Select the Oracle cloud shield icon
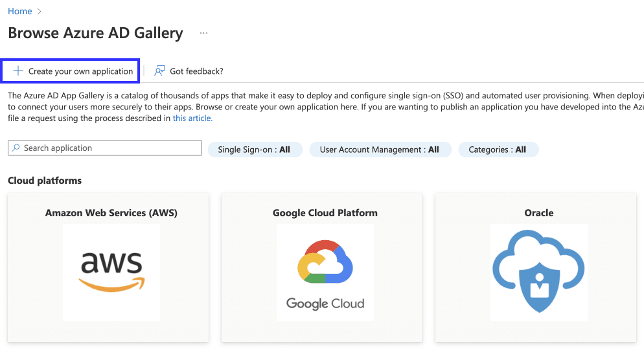 pos(539,272)
